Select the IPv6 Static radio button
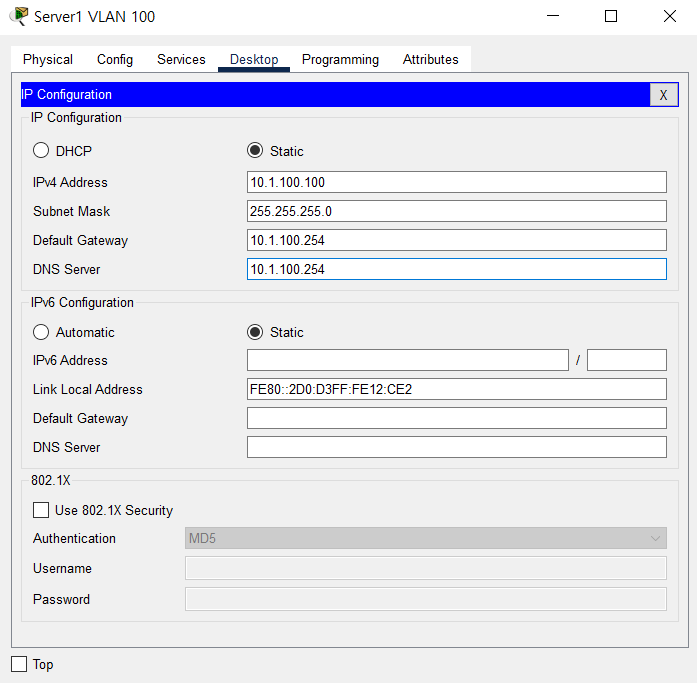 pyautogui.click(x=255, y=332)
